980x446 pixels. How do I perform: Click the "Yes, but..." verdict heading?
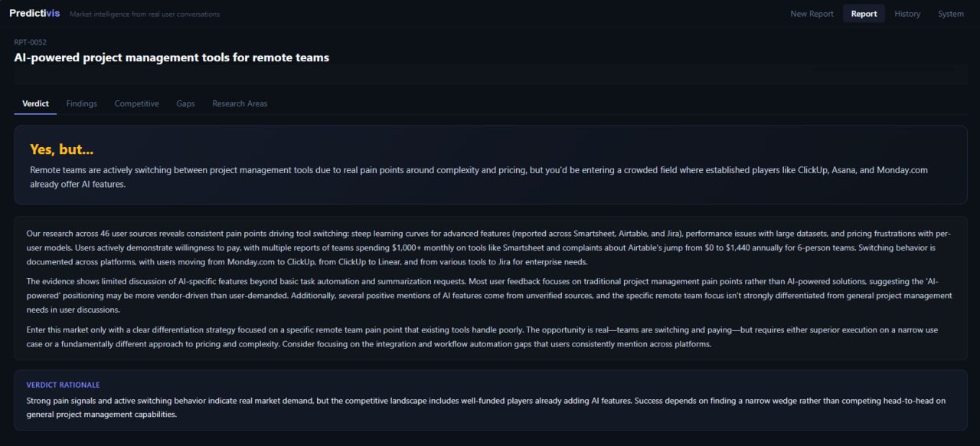coord(61,149)
